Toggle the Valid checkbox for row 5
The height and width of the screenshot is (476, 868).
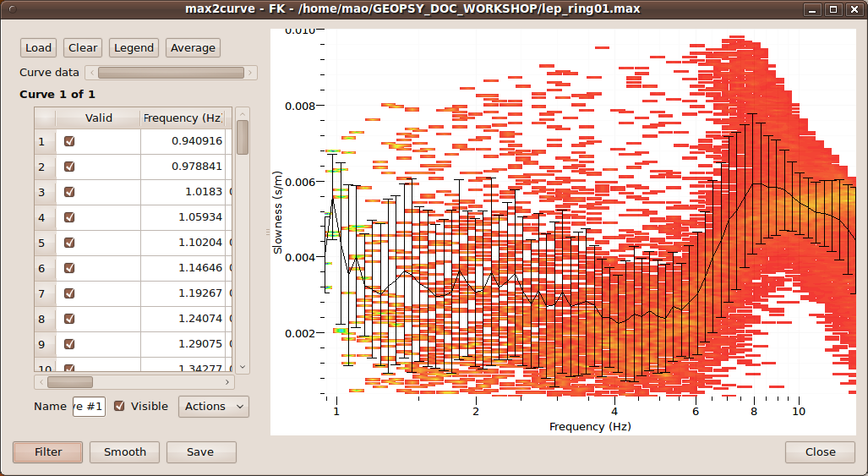(x=69, y=243)
